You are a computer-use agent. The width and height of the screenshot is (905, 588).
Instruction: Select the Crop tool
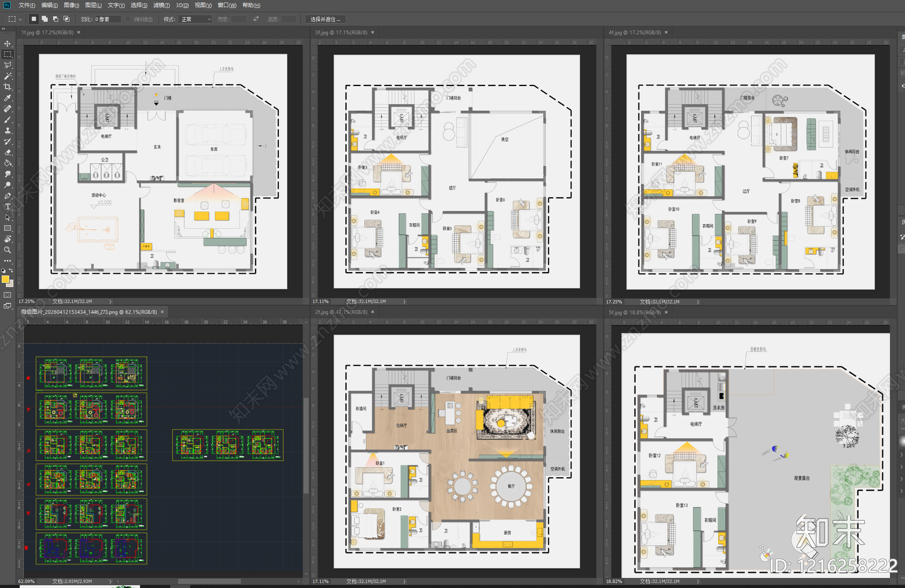7,87
